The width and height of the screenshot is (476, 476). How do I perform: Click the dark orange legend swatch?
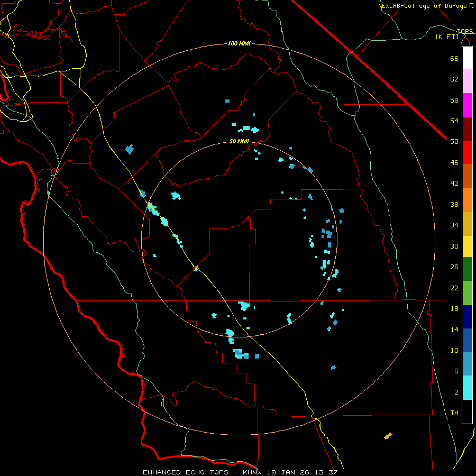[x=467, y=176]
